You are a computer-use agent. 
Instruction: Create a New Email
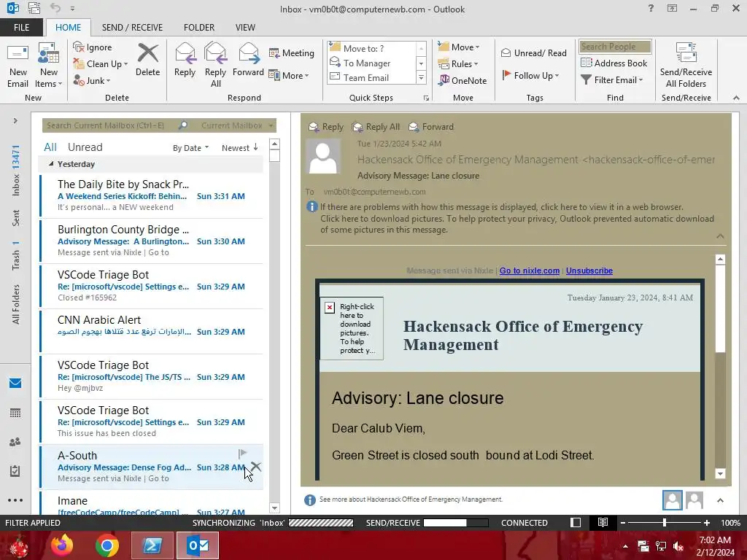18,66
